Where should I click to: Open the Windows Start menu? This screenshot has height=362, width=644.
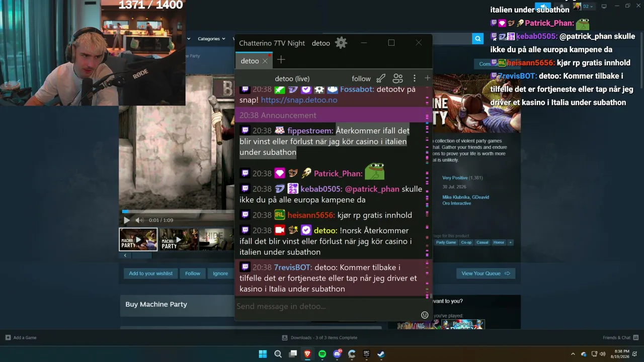(263, 354)
